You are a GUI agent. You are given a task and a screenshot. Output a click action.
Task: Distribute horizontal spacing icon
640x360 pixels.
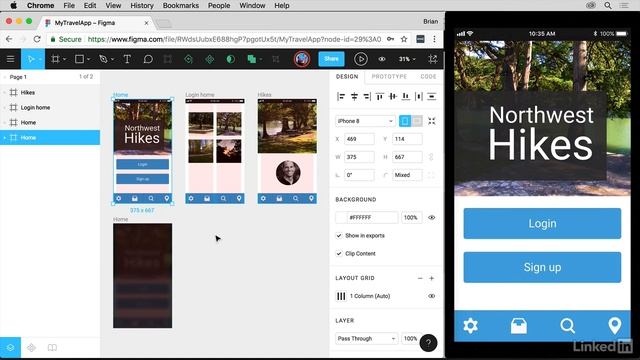(x=419, y=96)
